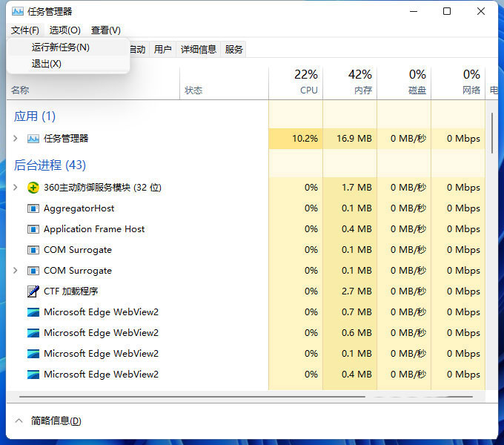Click the Edge WebView2 icon using 0.7 MB
The image size is (504, 445).
pos(33,312)
